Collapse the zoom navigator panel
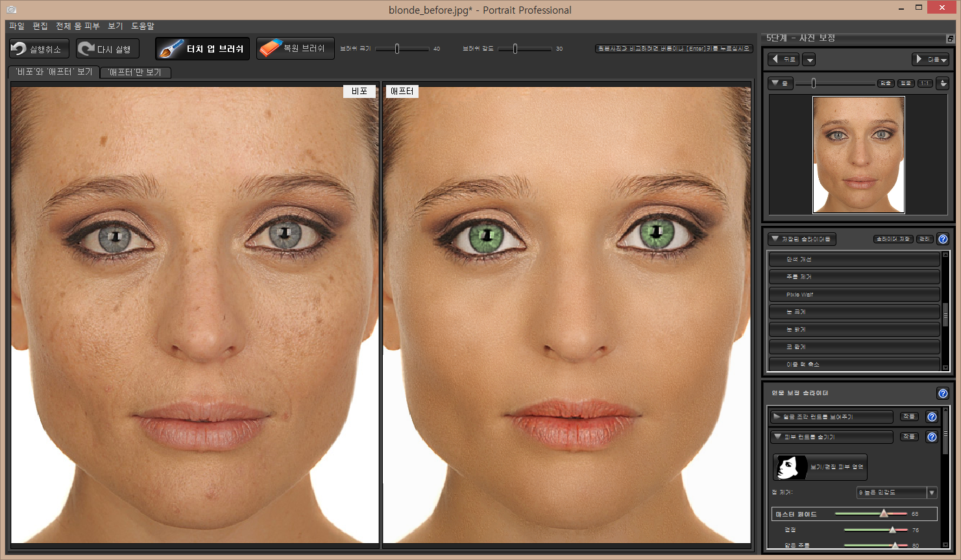Viewport: 961px width, 560px height. (780, 83)
